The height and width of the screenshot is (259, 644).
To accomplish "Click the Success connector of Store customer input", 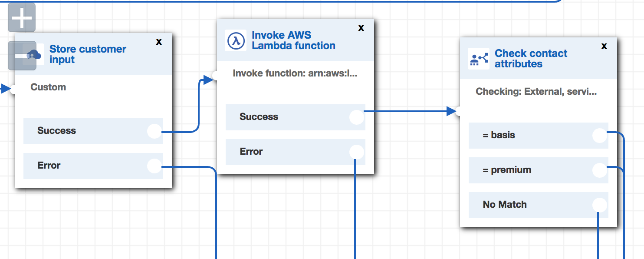I will 154,131.
